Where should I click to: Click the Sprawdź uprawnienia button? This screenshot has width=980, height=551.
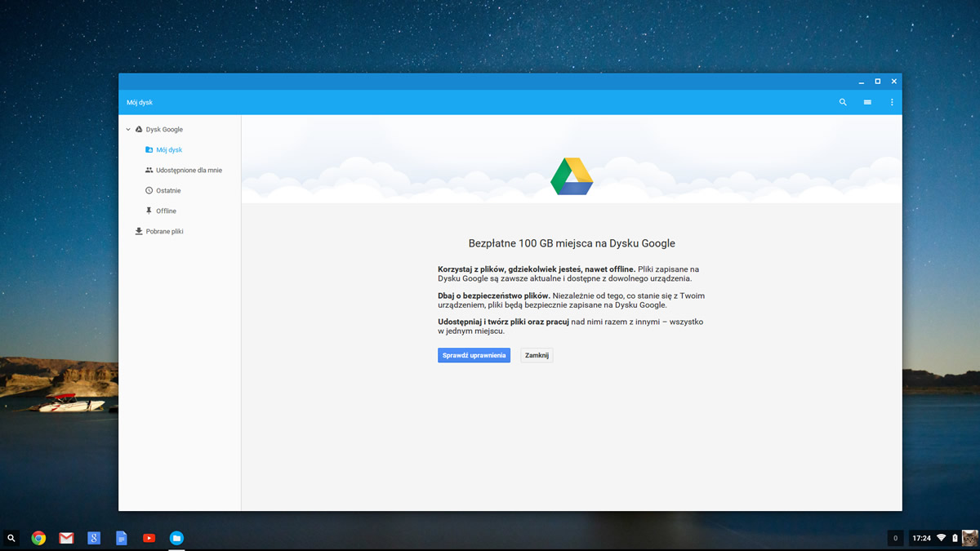tap(474, 355)
